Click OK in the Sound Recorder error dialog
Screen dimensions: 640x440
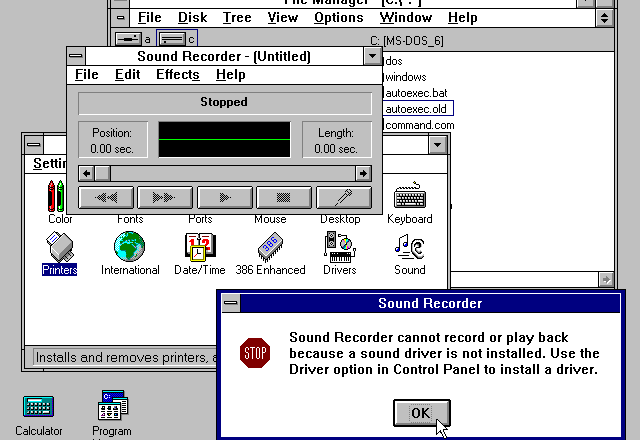[x=422, y=413]
